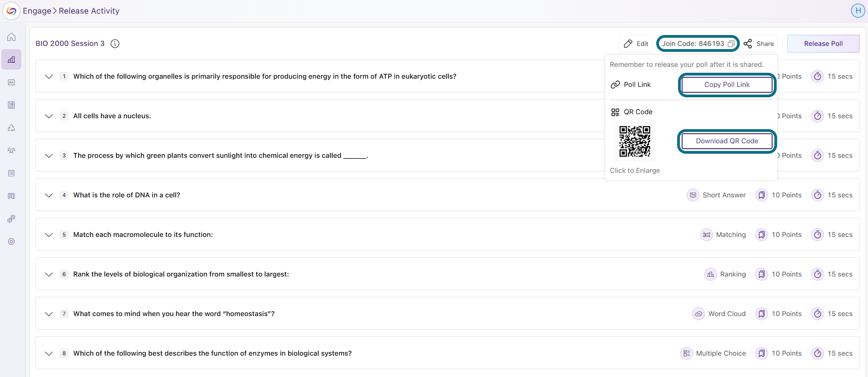Open the report document sidebar icon
This screenshot has height=377, width=868.
tap(11, 105)
